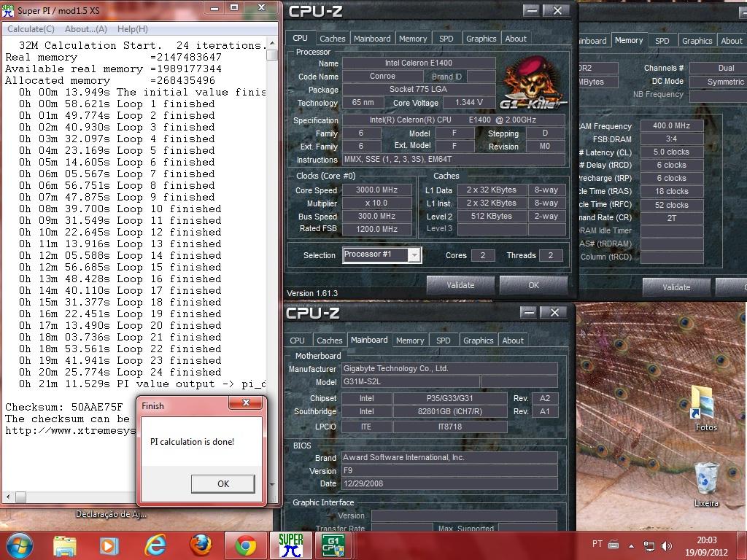Click the DRAM Frequency 400.0 MHz value
This screenshot has height=560, width=747.
[x=672, y=125]
